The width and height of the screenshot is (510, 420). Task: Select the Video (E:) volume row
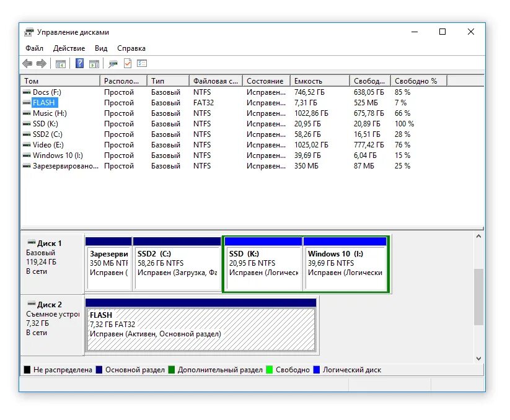click(x=252, y=145)
